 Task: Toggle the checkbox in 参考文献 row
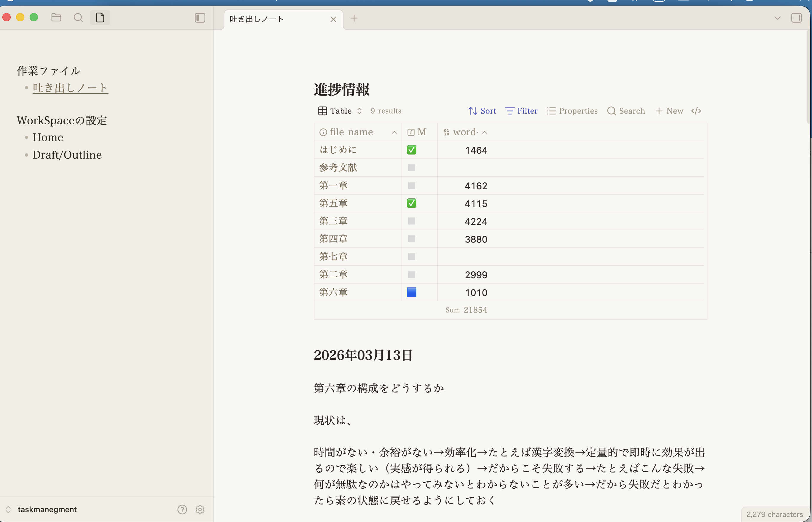pyautogui.click(x=411, y=168)
